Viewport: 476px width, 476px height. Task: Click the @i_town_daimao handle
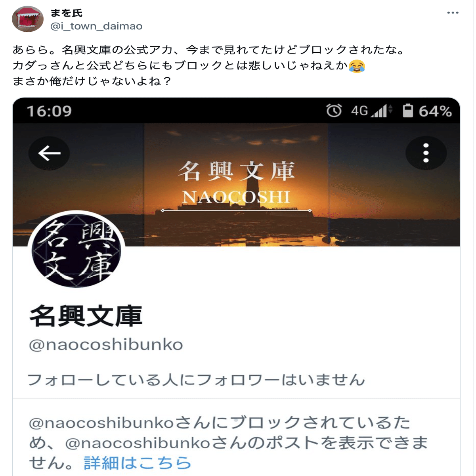(x=96, y=26)
